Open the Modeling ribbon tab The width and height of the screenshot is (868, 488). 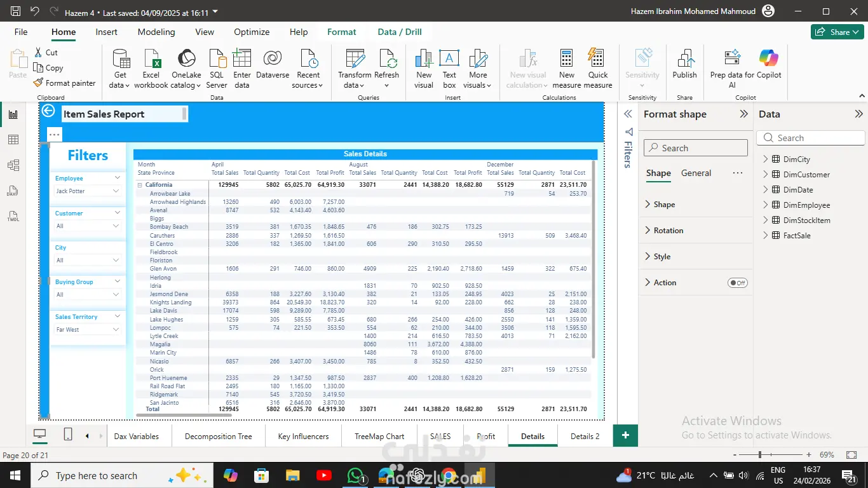pos(156,32)
